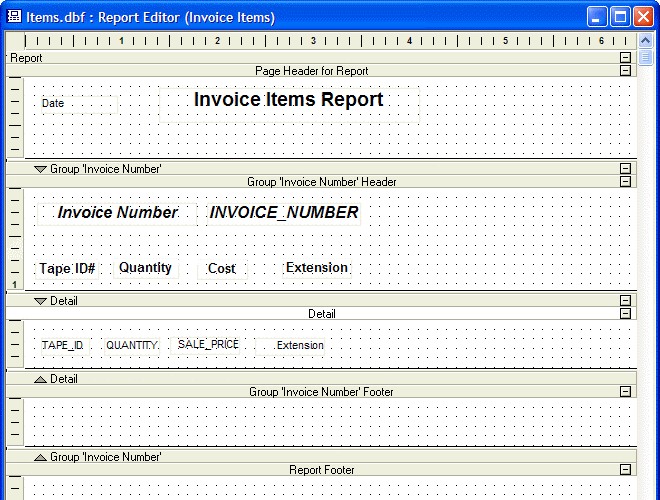Select the Tape ID# column heading

67,269
